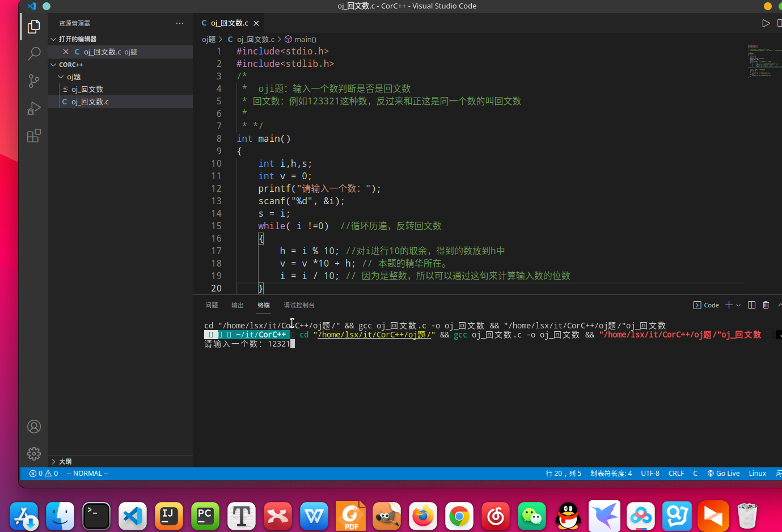Kill the terminal with trash icon
Image resolution: width=782 pixels, height=532 pixels.
[x=766, y=305]
